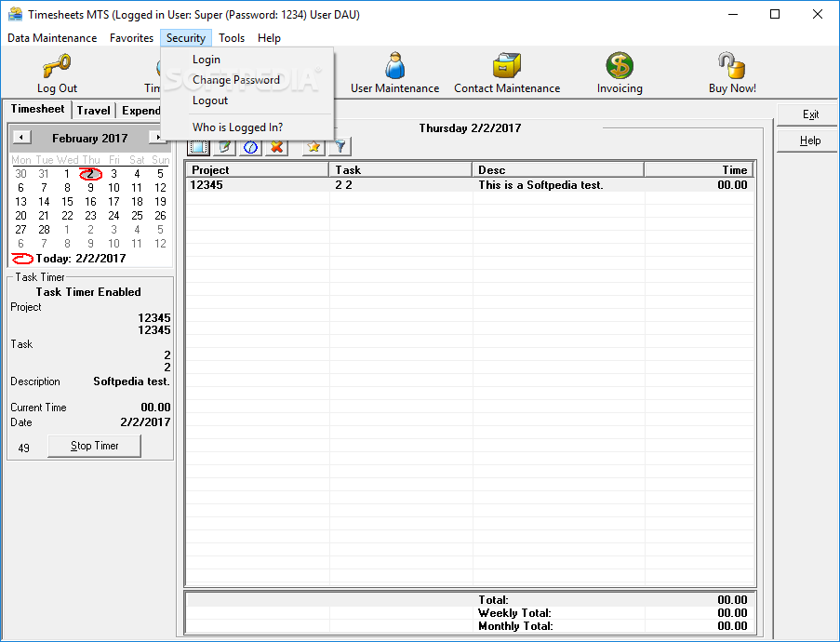
Task: Select the circled day 2 in calendar
Action: 90,174
